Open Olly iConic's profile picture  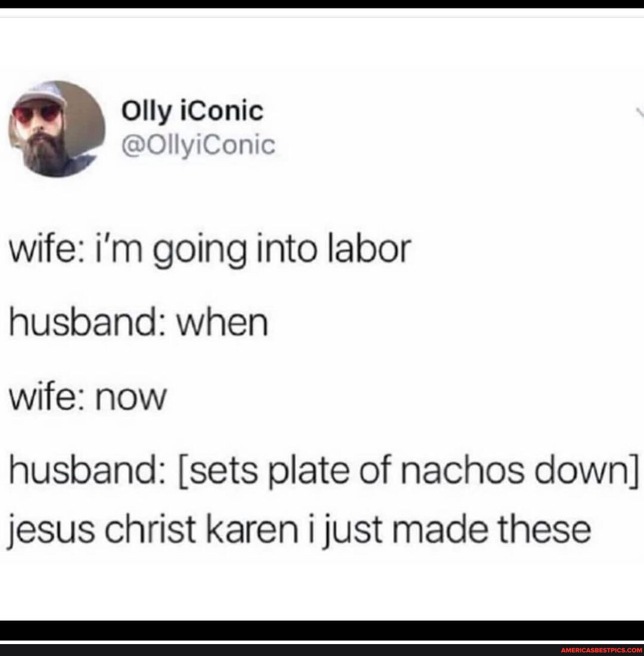[x=57, y=129]
